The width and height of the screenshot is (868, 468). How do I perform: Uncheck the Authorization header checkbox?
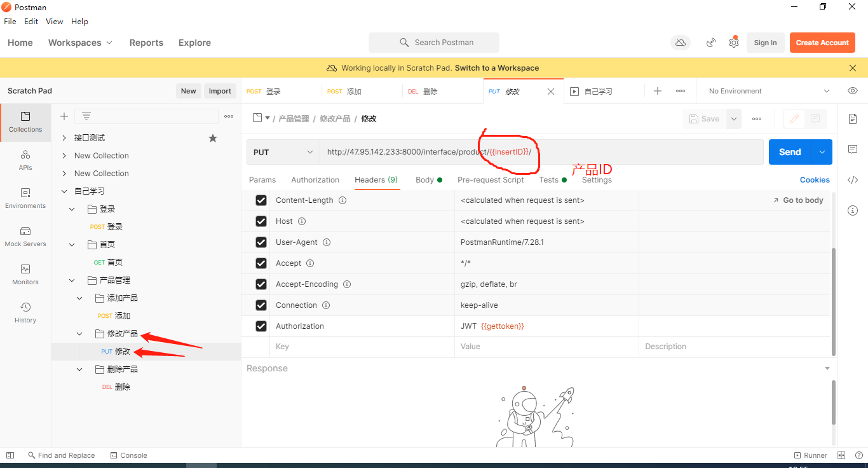(261, 326)
